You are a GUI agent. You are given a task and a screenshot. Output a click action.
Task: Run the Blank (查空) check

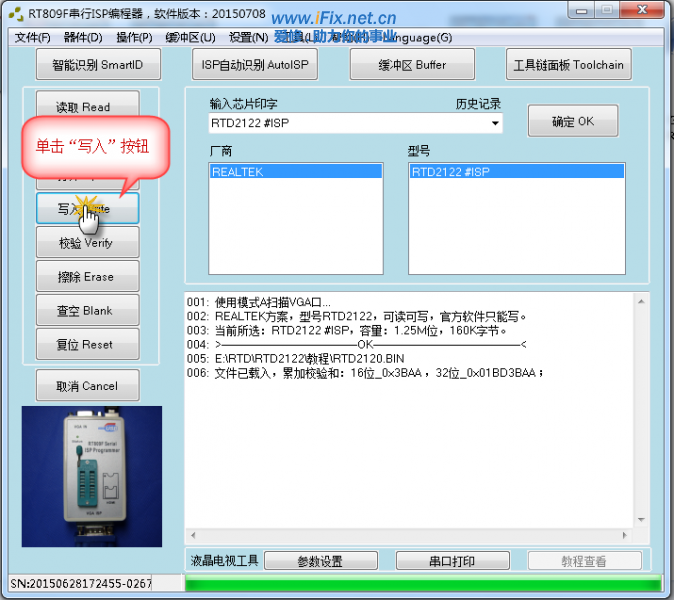click(x=87, y=311)
